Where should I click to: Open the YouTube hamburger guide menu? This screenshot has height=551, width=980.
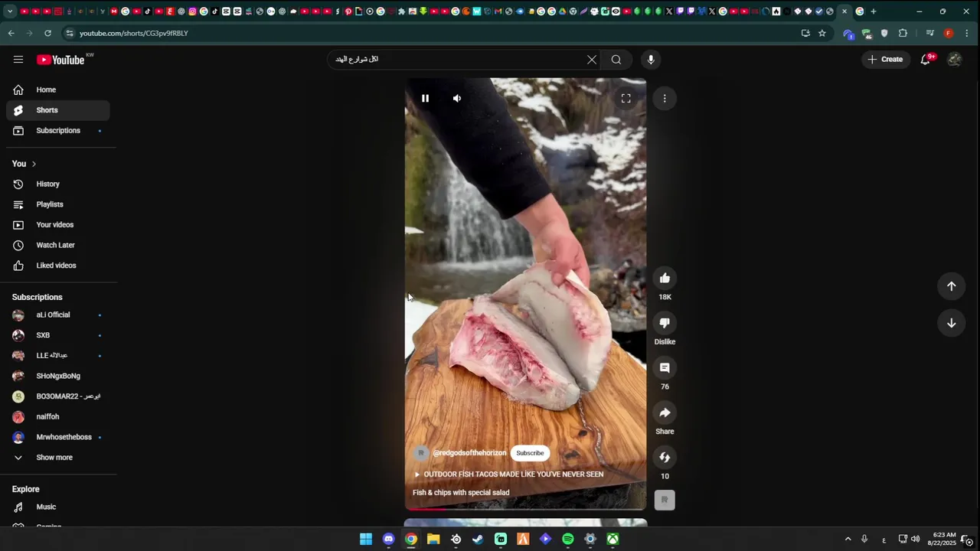pos(18,60)
